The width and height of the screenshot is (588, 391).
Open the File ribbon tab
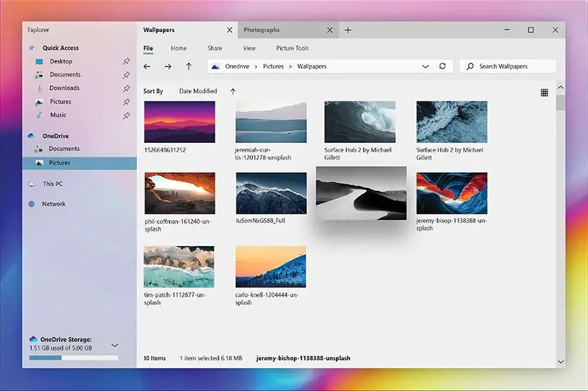click(148, 48)
